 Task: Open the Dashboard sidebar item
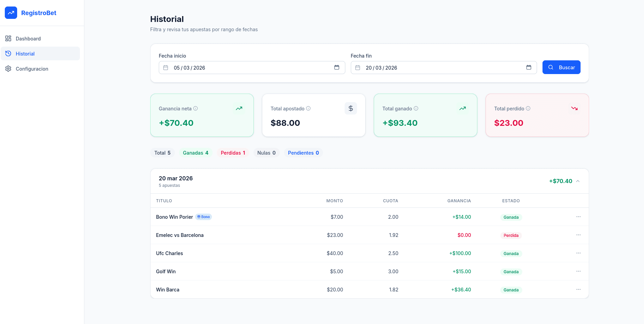[40, 38]
